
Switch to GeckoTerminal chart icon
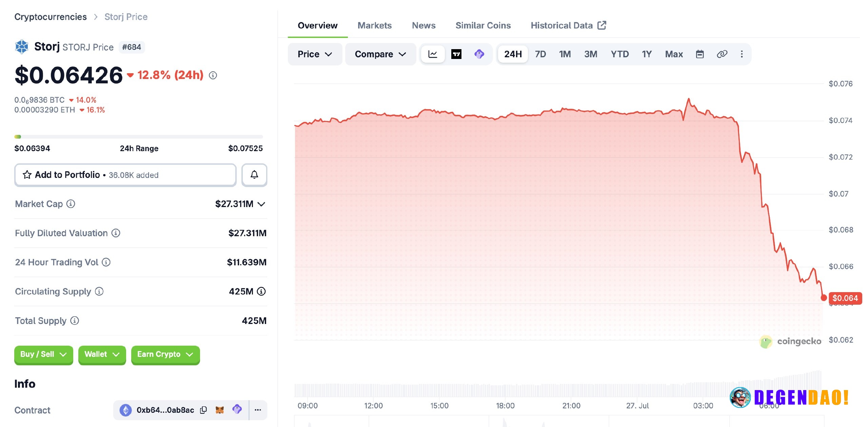pos(479,54)
